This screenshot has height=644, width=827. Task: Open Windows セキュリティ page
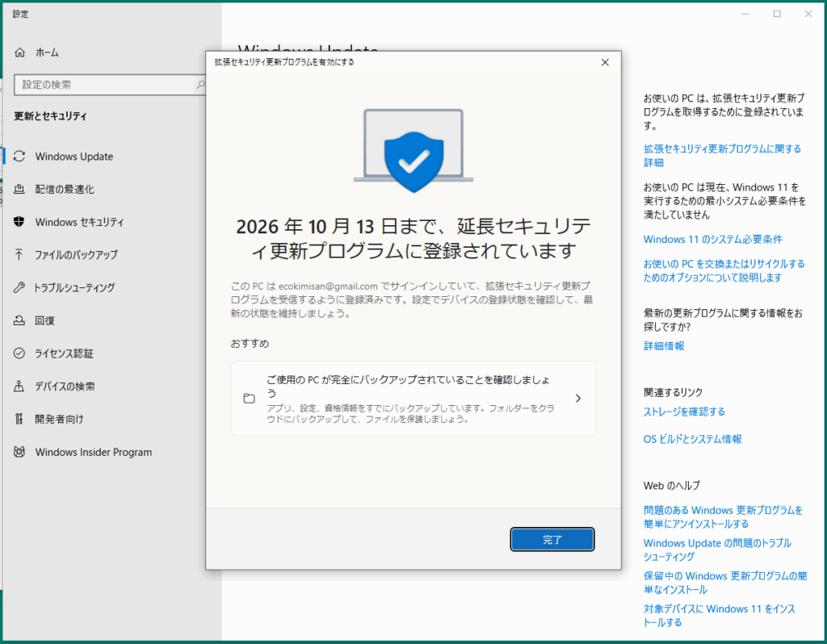click(79, 222)
